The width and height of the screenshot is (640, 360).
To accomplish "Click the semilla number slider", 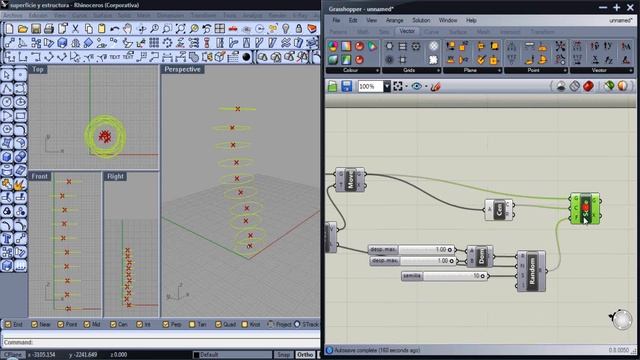I will 444,276.
